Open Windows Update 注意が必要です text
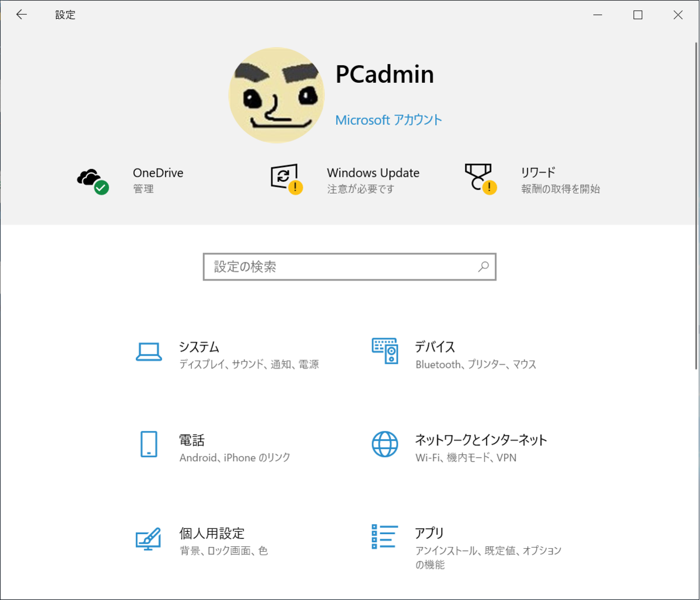 (360, 189)
